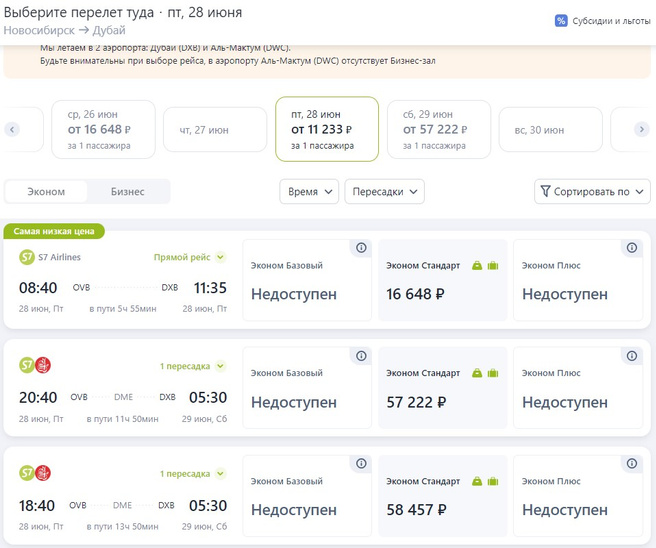Switch to Бизнес fare class
The height and width of the screenshot is (548, 656).
click(127, 191)
